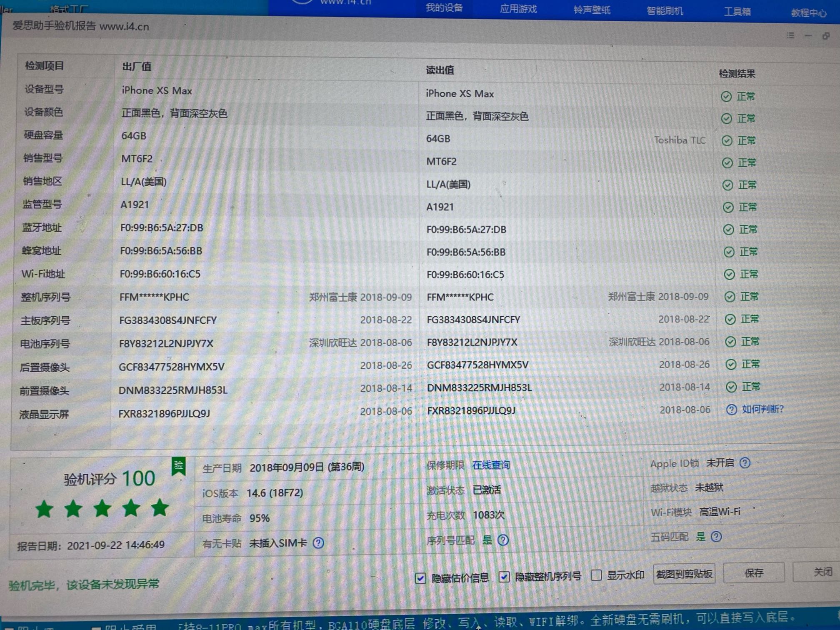Click the green check icon for 销售型号
This screenshot has width=840, height=630.
(x=727, y=163)
